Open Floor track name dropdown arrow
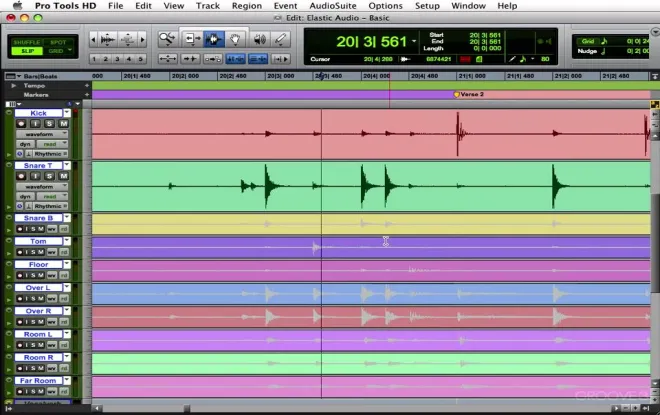The height and width of the screenshot is (415, 660). click(x=67, y=264)
